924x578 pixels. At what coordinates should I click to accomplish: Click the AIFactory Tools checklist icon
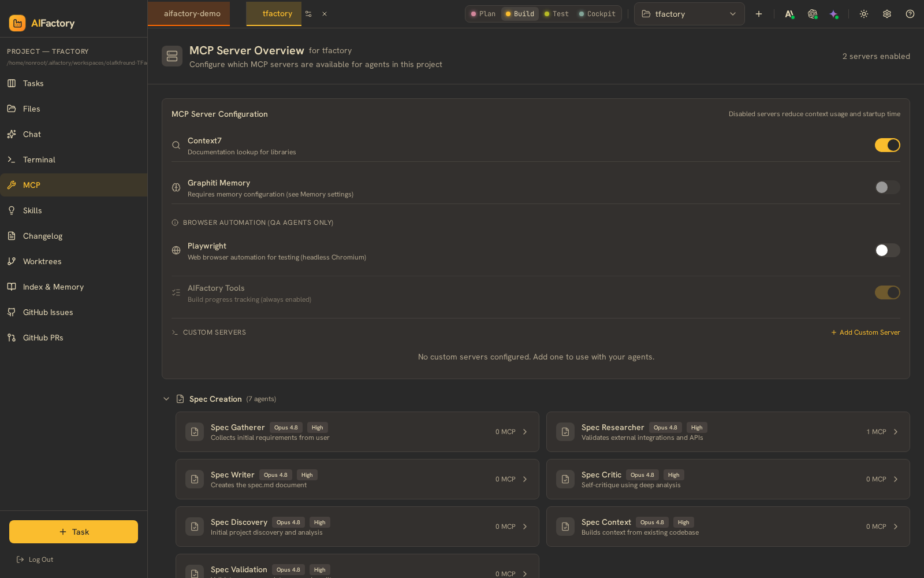(176, 292)
